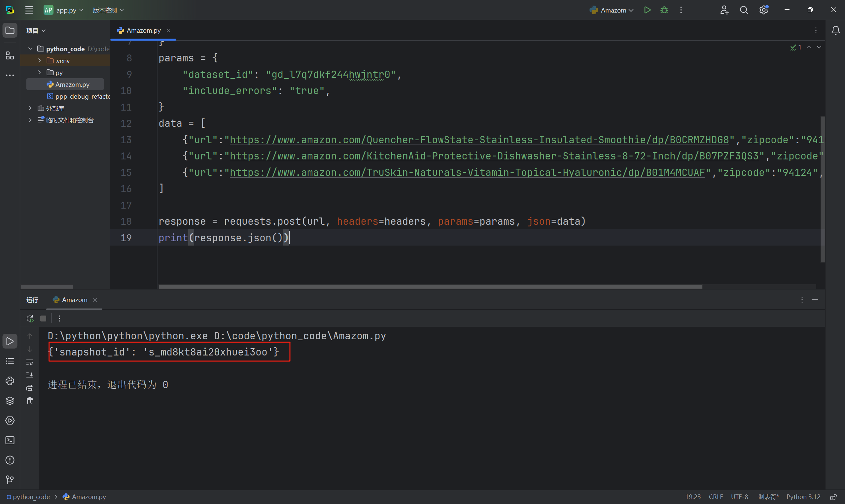The image size is (845, 504).
Task: Clear all console output trash icon
Action: click(x=30, y=401)
